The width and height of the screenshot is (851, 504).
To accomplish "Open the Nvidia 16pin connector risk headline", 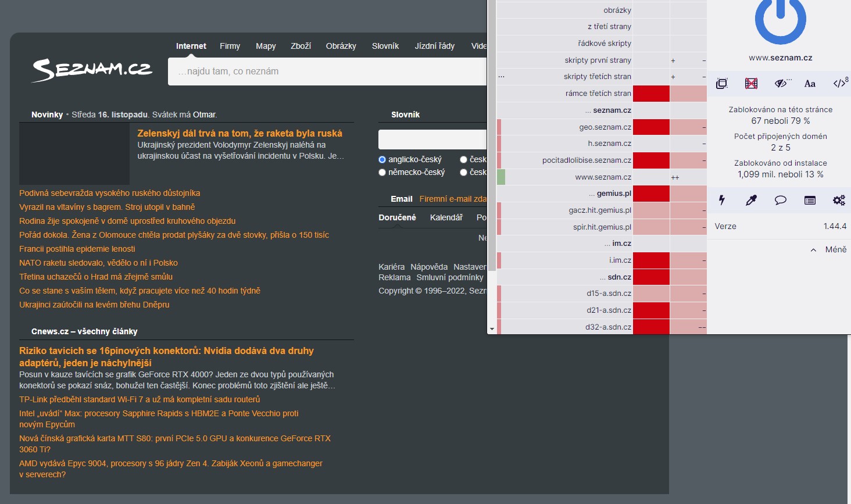I will pos(166,356).
